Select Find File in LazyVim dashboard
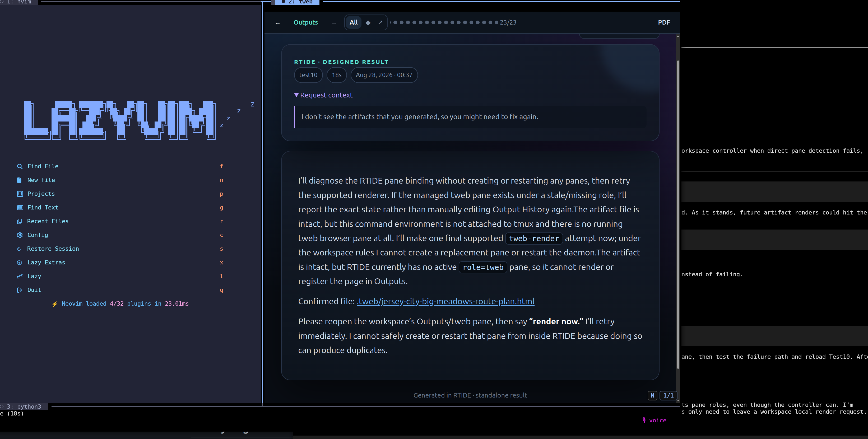The image size is (868, 439). [x=120, y=166]
